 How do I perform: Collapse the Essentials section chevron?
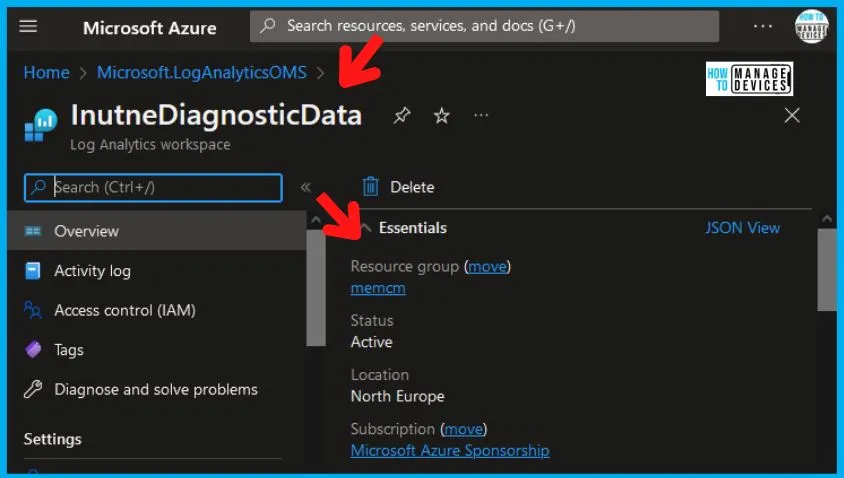point(366,228)
